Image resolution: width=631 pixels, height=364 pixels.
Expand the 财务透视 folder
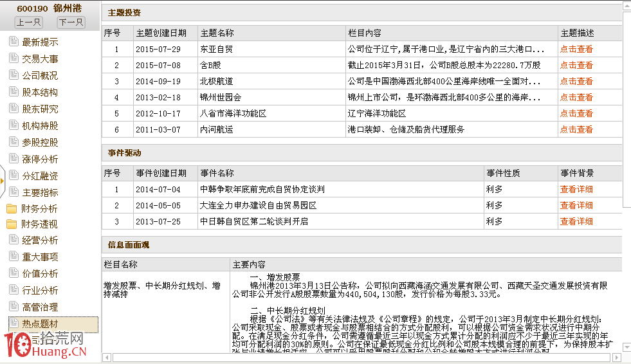39,224
